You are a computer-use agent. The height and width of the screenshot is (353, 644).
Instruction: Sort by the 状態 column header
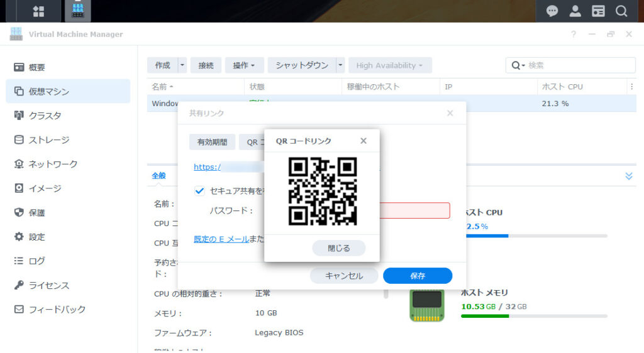293,87
